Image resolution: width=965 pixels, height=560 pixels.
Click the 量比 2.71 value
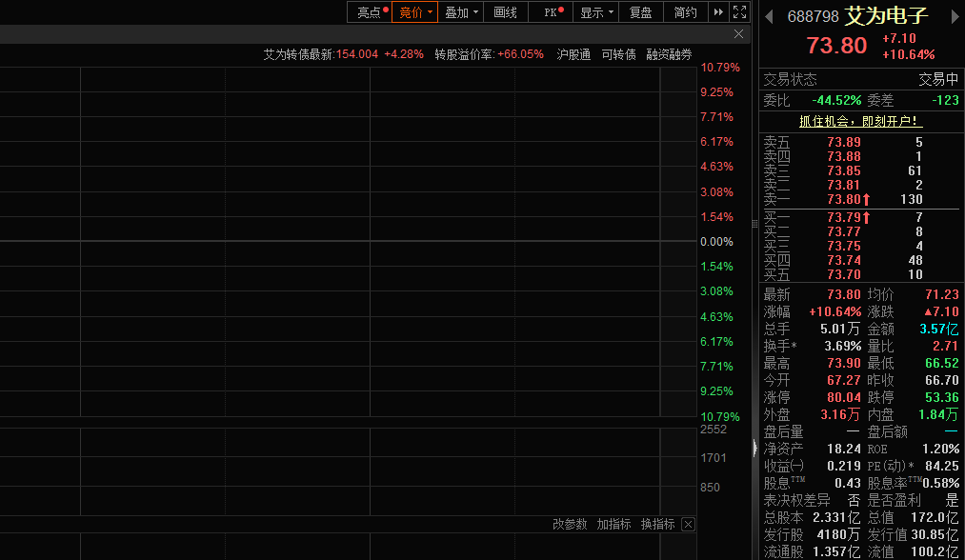pos(945,347)
